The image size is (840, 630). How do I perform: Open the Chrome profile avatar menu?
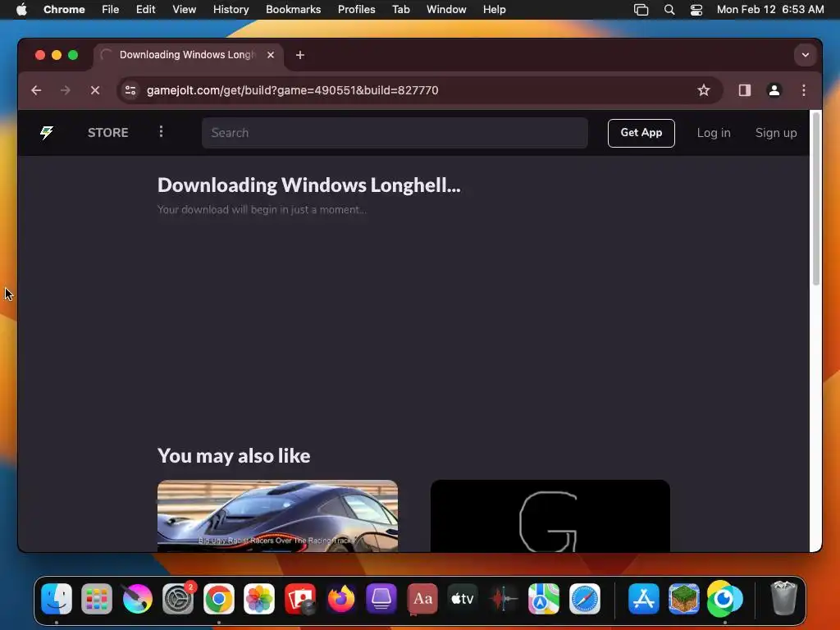(x=774, y=90)
